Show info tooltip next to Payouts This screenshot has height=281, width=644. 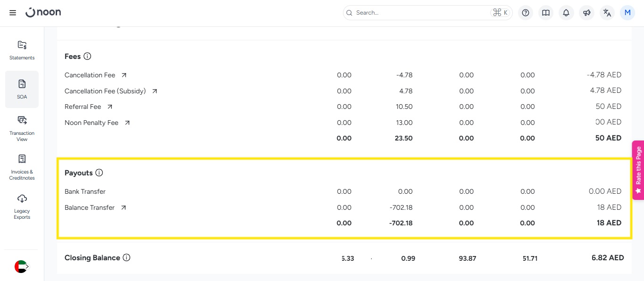pos(99,173)
